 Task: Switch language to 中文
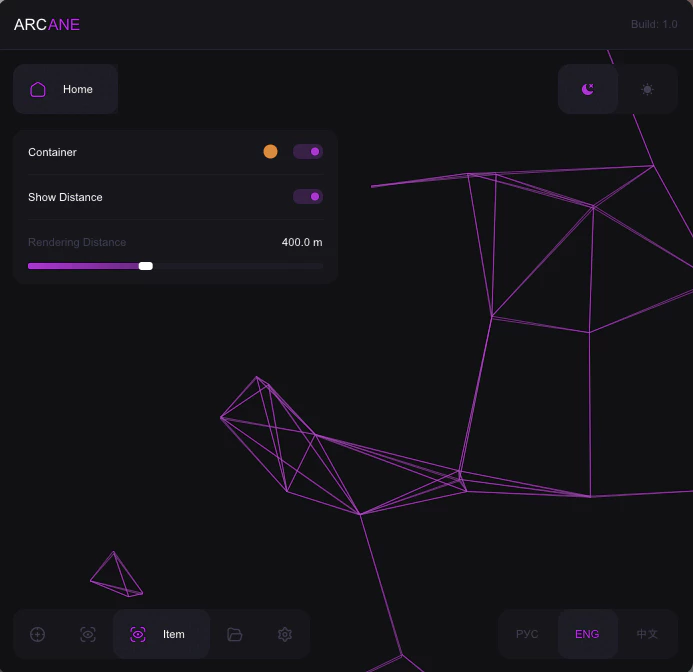click(647, 634)
